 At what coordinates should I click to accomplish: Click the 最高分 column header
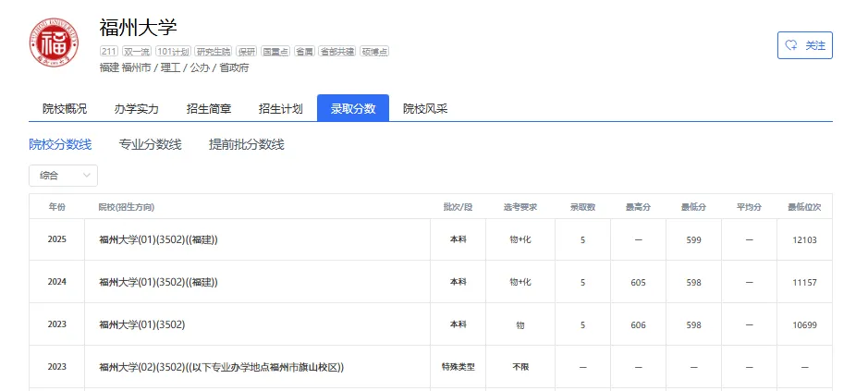click(638, 206)
